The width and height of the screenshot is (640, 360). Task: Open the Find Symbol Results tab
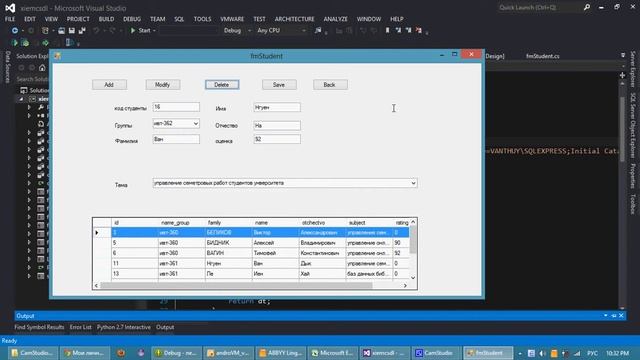[39, 327]
